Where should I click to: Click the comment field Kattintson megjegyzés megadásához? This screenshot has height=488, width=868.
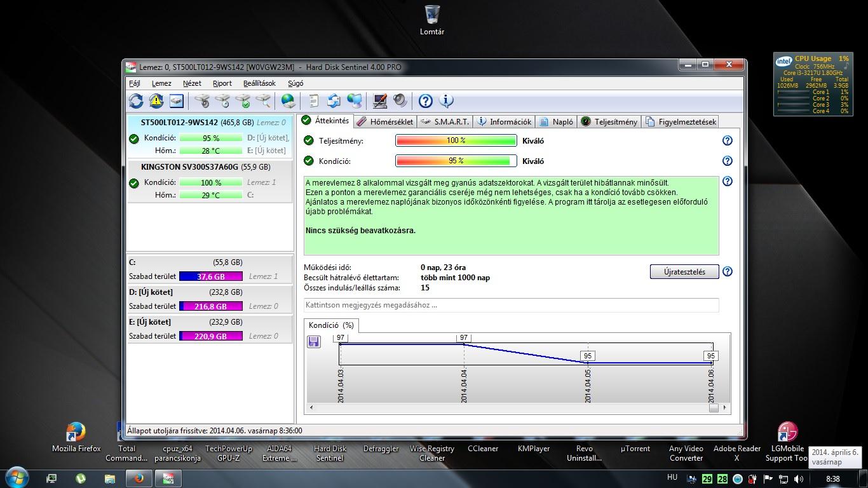(x=512, y=305)
